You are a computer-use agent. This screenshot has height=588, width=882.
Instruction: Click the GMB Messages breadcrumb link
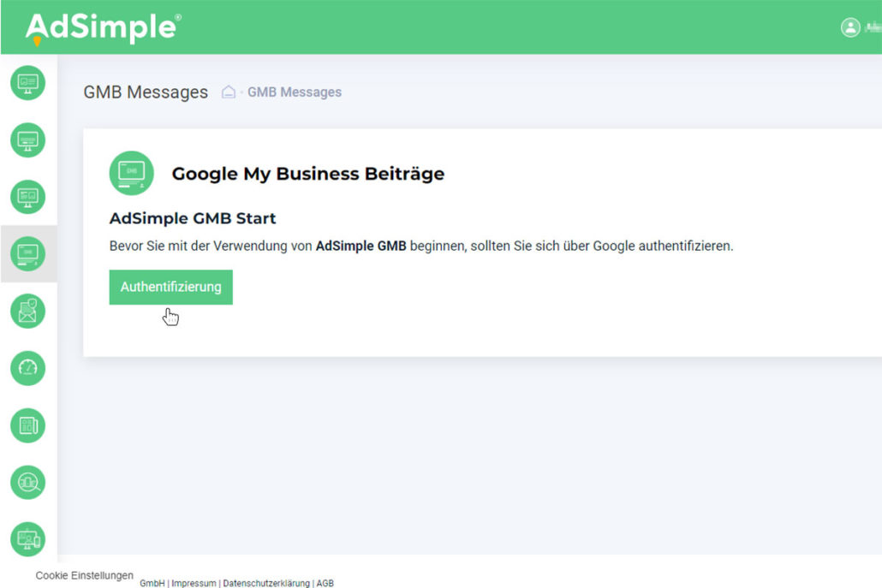(x=295, y=92)
